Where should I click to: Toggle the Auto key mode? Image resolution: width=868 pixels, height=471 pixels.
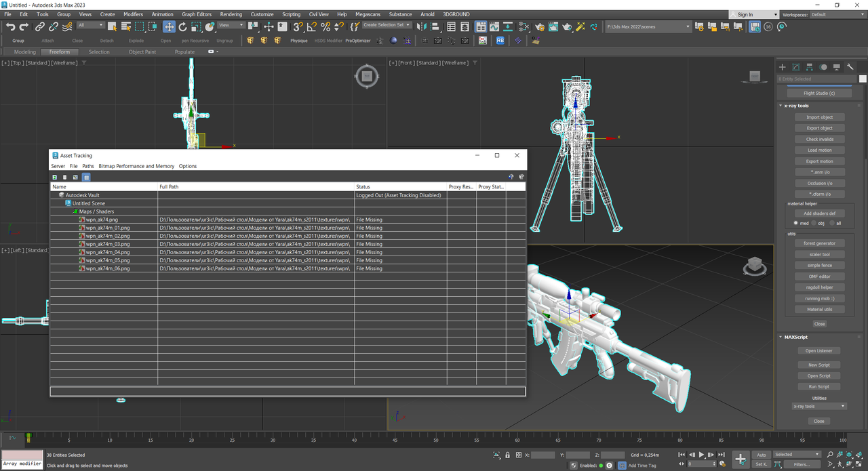762,455
